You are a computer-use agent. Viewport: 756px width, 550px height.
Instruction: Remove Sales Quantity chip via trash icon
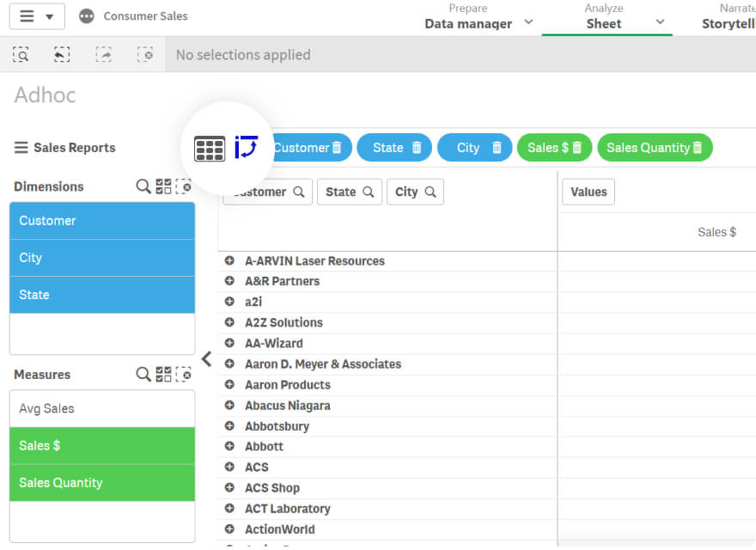click(x=698, y=148)
